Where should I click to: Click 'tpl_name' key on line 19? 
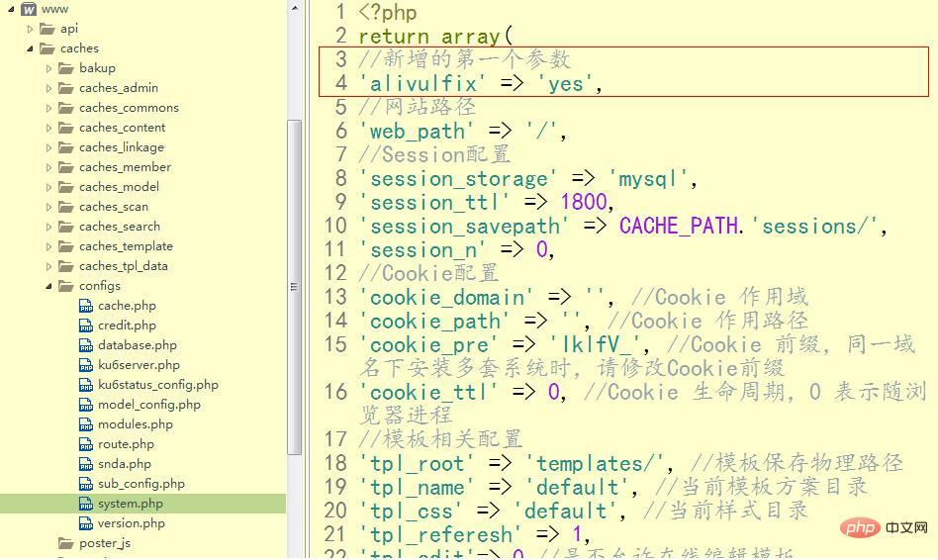pyautogui.click(x=417, y=488)
